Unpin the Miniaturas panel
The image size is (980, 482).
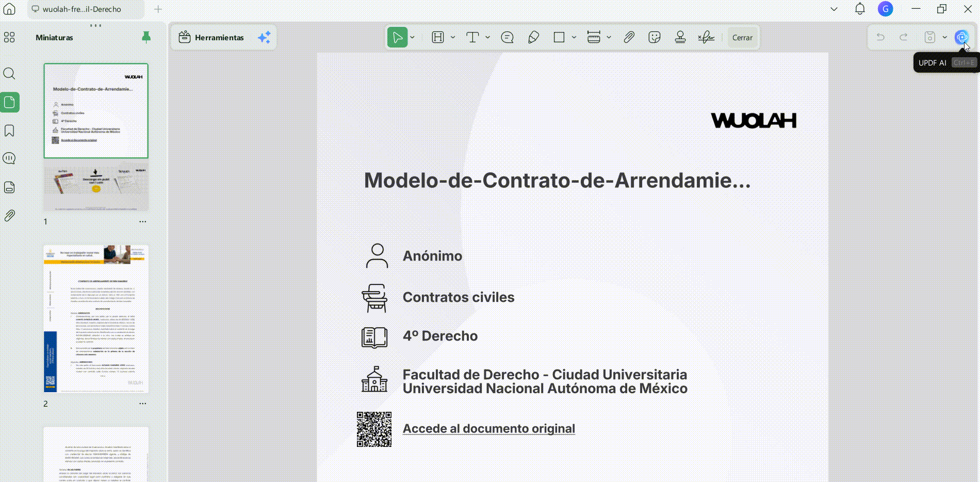coord(146,37)
